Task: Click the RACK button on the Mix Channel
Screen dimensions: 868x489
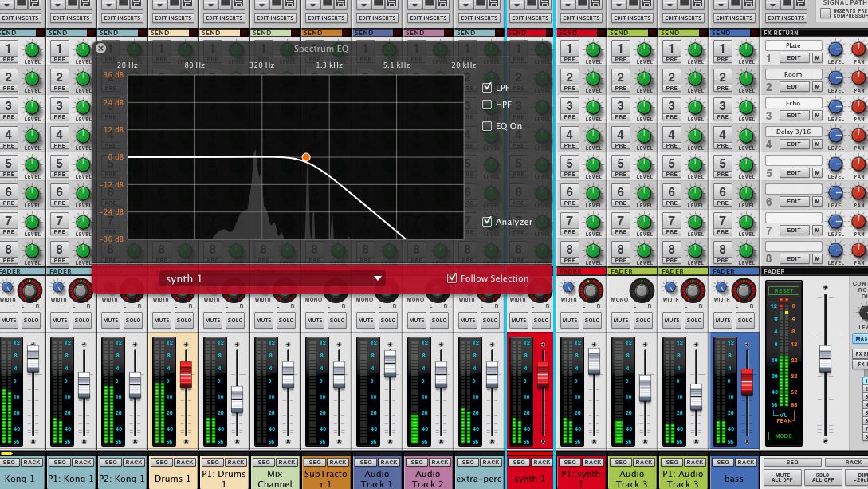Action: pos(287,462)
